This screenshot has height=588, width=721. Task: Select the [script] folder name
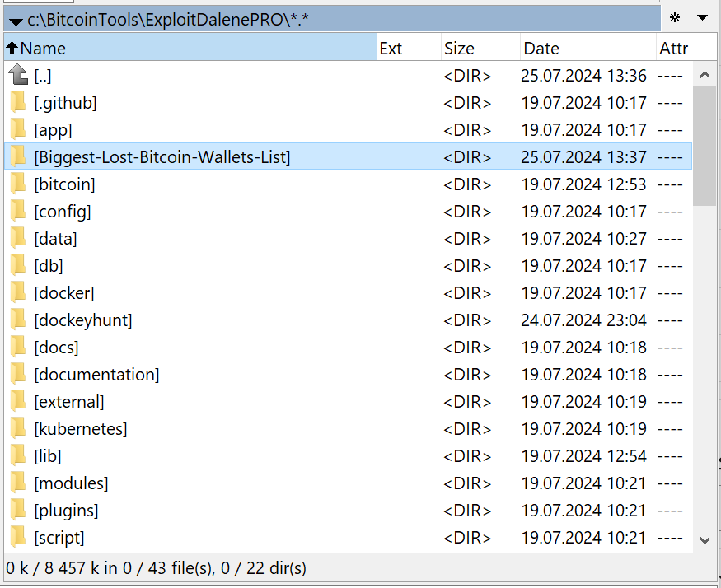(x=59, y=538)
